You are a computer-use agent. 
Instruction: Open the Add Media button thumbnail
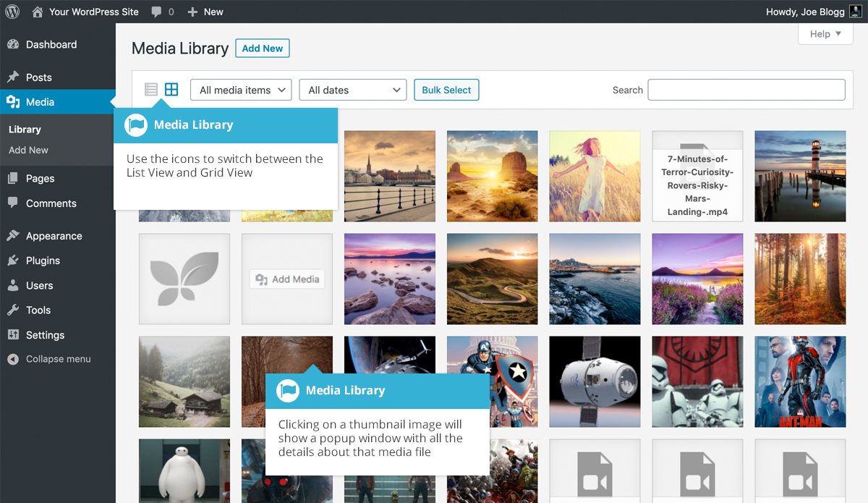[x=287, y=279]
